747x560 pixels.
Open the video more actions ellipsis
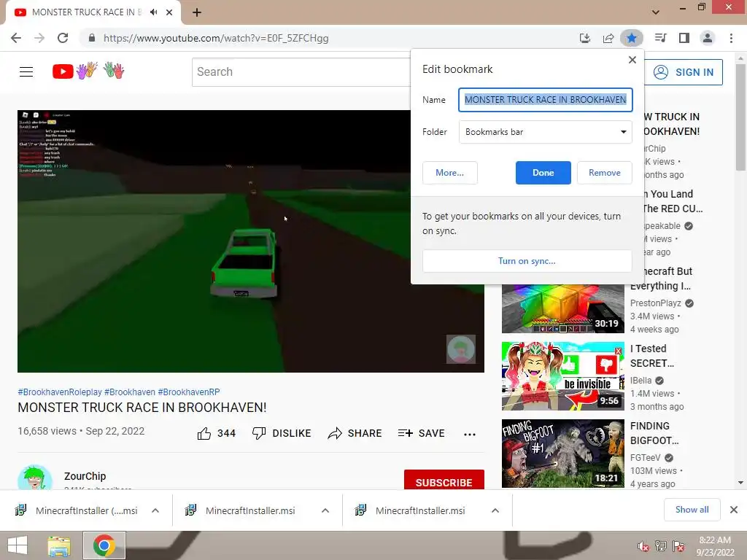pos(470,435)
